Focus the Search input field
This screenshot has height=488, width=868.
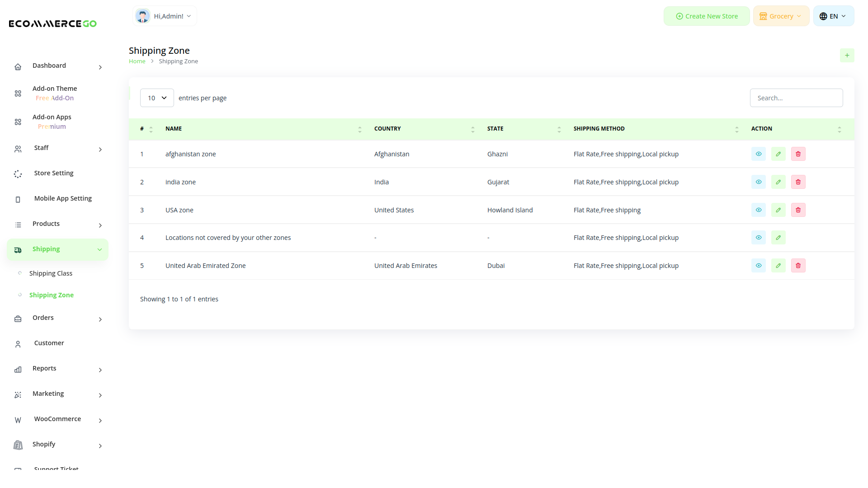[x=796, y=98]
